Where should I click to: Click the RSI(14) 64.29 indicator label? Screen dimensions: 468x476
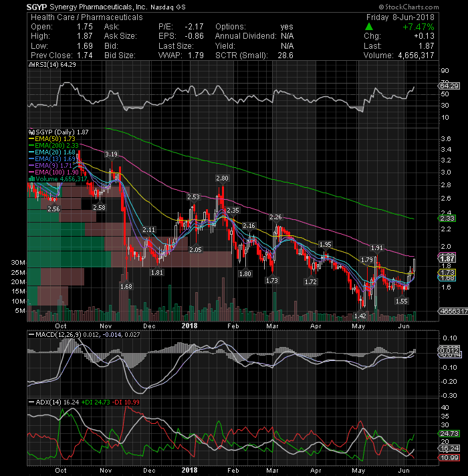(52, 65)
